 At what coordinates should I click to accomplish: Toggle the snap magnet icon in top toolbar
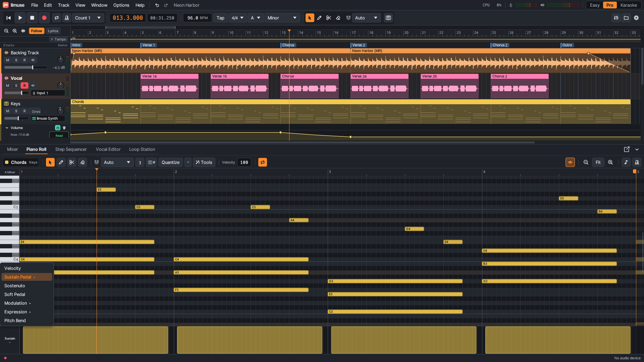tap(349, 18)
